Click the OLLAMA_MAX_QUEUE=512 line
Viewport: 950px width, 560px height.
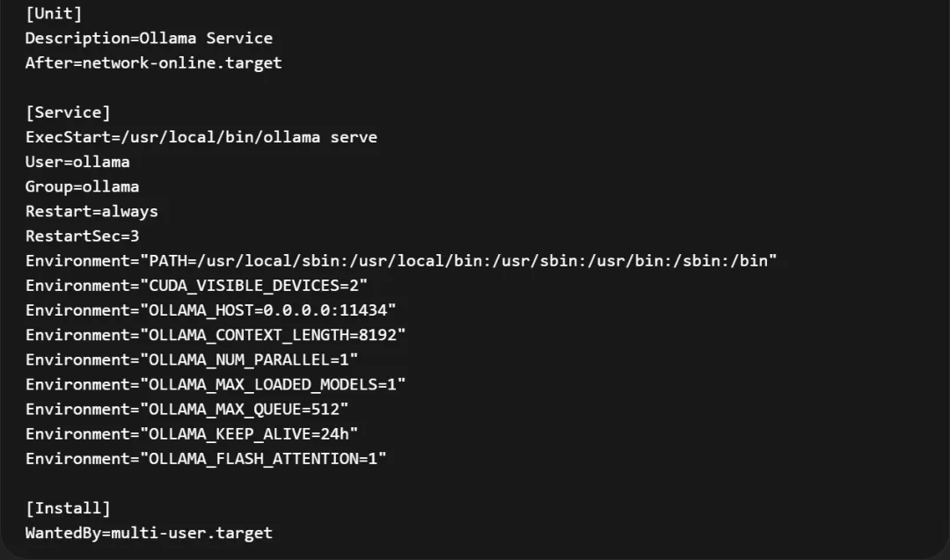pyautogui.click(x=186, y=409)
